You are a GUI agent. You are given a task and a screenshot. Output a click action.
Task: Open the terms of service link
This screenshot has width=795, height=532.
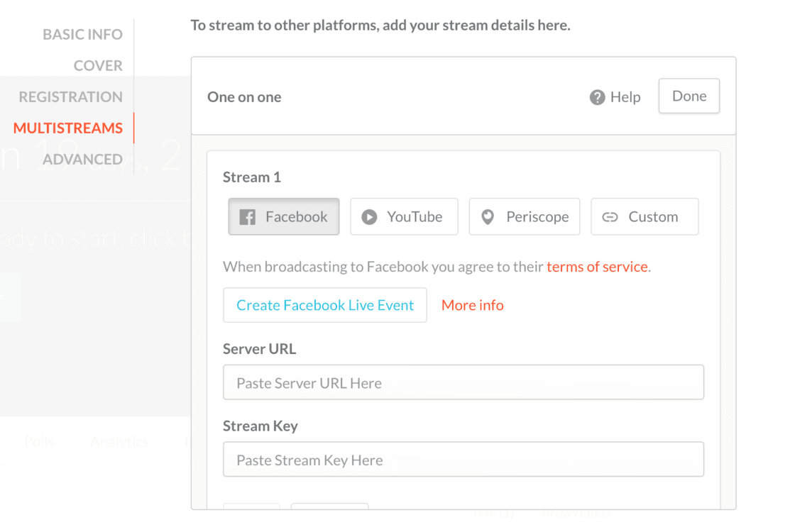(597, 267)
